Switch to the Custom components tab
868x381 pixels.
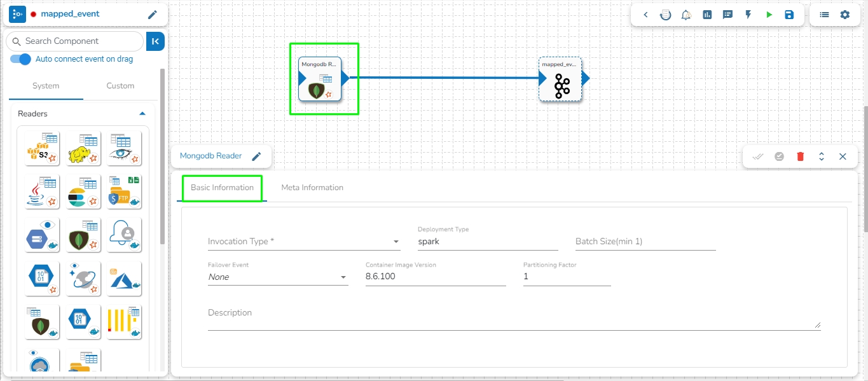click(120, 86)
